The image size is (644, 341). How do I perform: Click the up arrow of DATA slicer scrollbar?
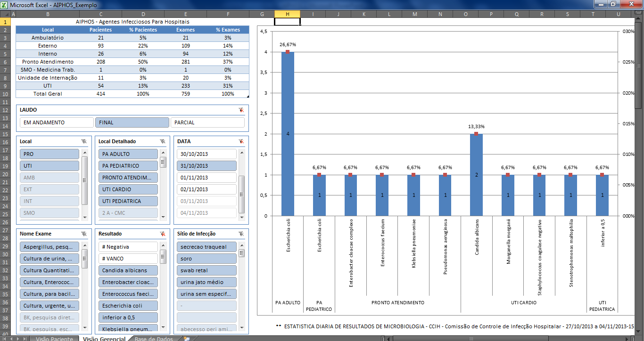point(242,153)
